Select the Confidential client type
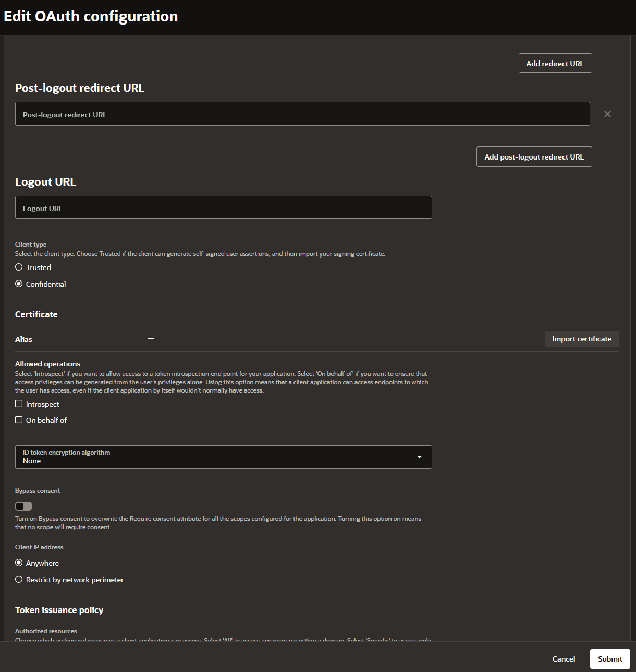This screenshot has width=636, height=672. tap(19, 284)
